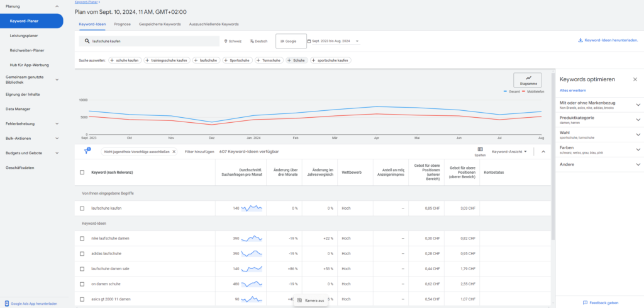Check the 'laufschuhe kaufen' row checkbox
This screenshot has height=308, width=644.
pos(82,208)
